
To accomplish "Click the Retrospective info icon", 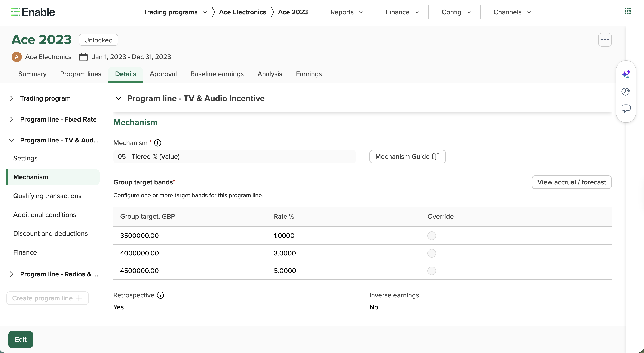I will coord(160,295).
